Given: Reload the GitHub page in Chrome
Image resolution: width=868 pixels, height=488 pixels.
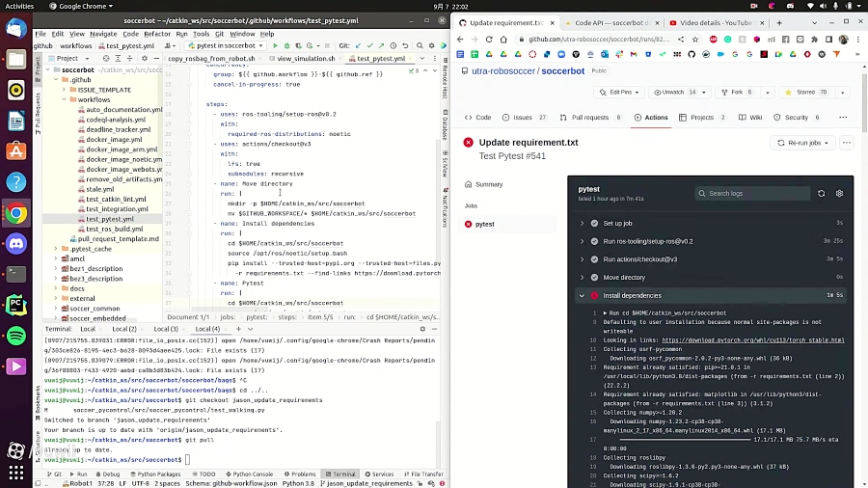Looking at the screenshot, I should (489, 40).
